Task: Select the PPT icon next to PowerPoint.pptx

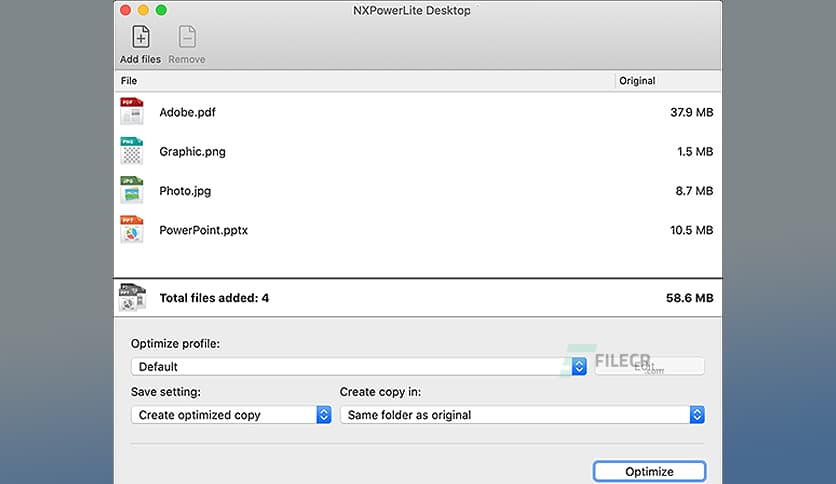Action: [x=132, y=229]
